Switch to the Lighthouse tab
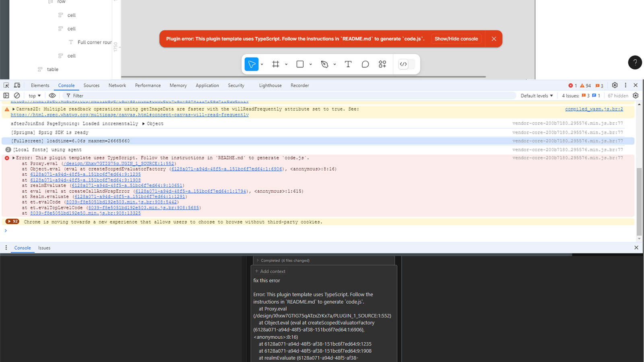This screenshot has height=362, width=644. pos(270,85)
